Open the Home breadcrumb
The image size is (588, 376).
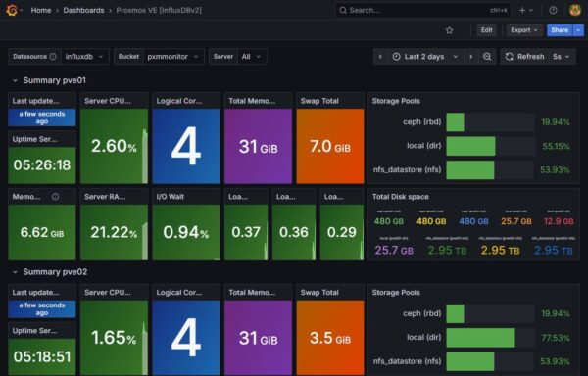click(41, 10)
